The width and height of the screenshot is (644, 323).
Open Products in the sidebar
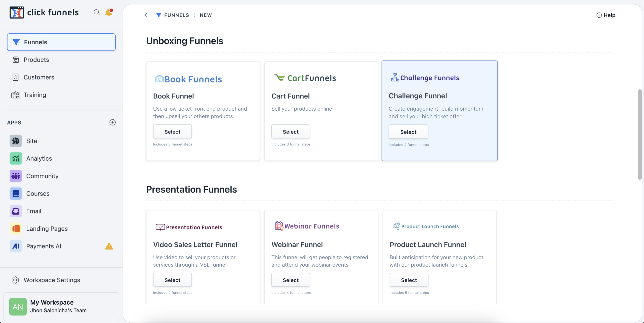[x=61, y=60]
